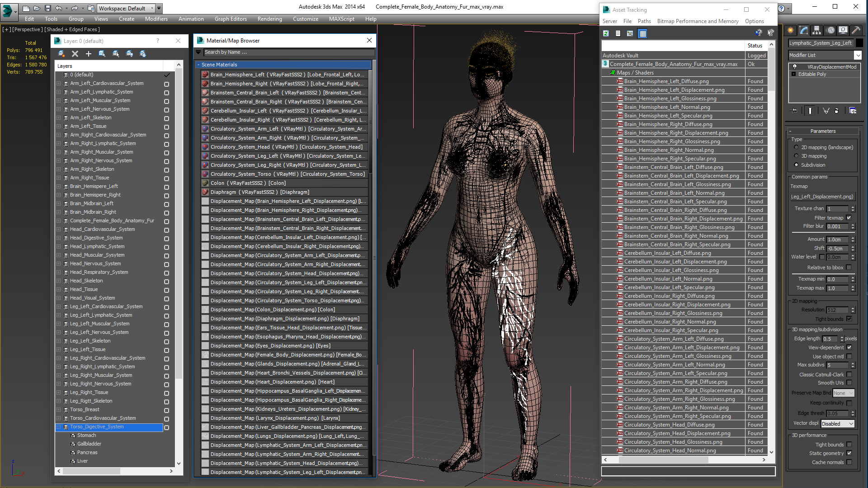
Task: Open the Modify command panel tab
Action: point(804,30)
